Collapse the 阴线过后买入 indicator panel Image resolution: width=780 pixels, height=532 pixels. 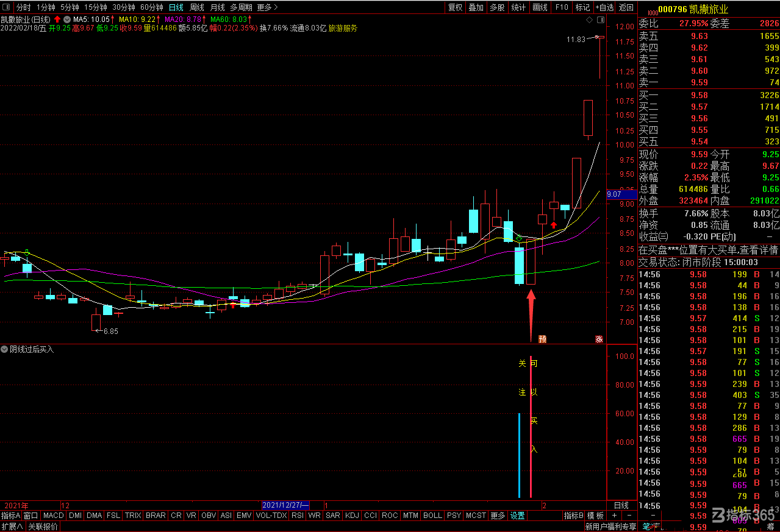5,349
